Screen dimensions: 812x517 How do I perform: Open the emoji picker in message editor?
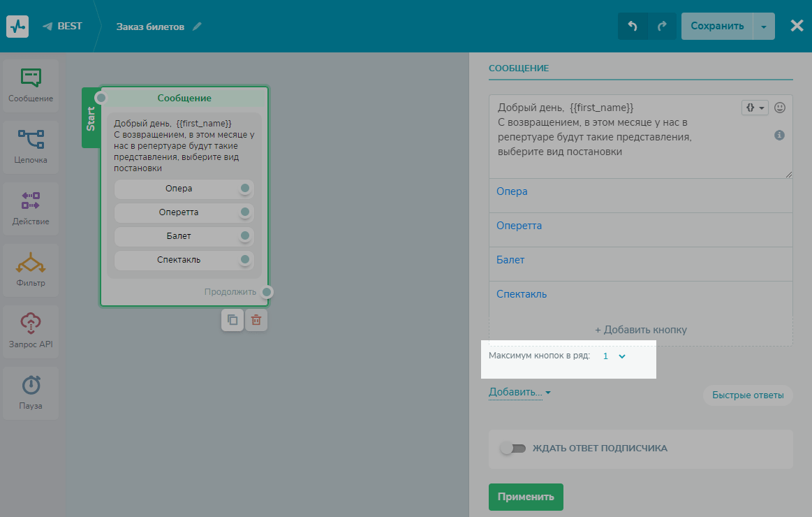tap(780, 108)
